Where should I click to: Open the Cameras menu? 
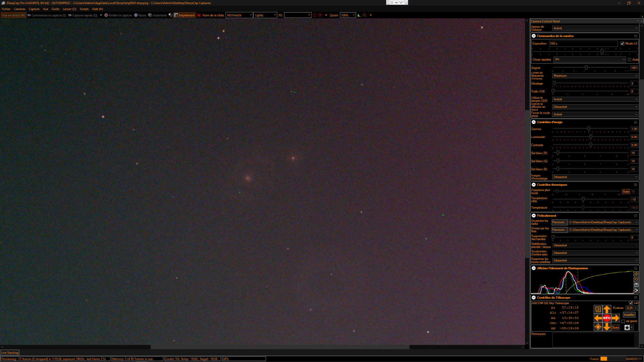coord(19,9)
